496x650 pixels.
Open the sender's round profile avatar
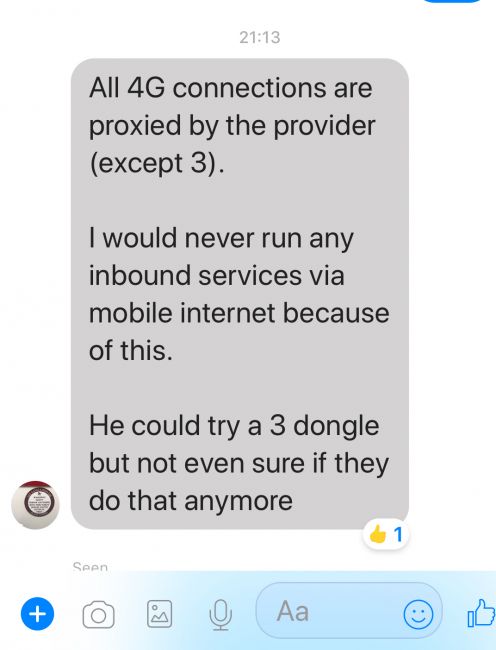[35, 505]
